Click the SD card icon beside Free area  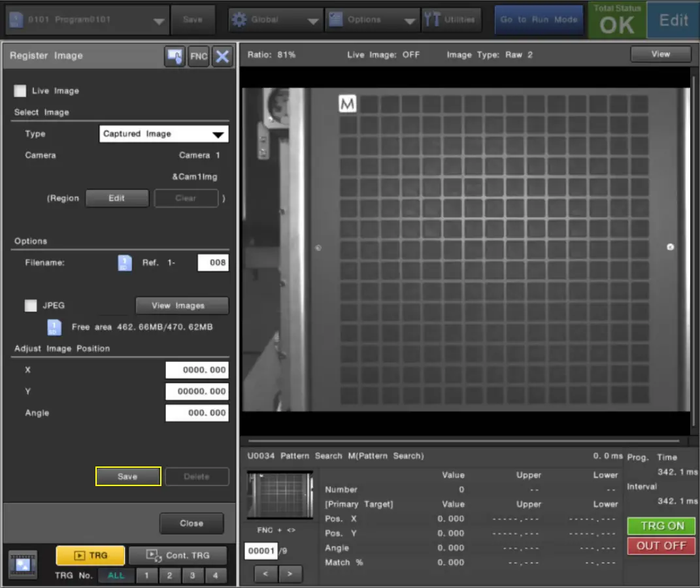tap(55, 327)
